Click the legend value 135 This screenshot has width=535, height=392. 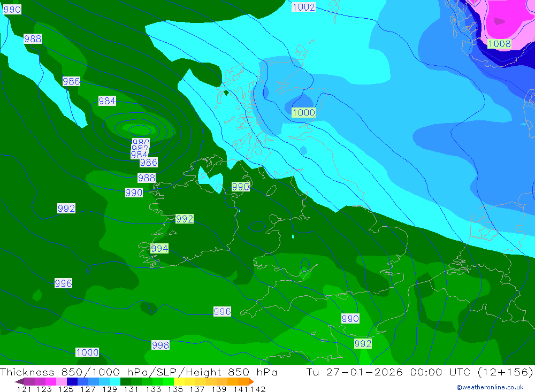coord(175,389)
